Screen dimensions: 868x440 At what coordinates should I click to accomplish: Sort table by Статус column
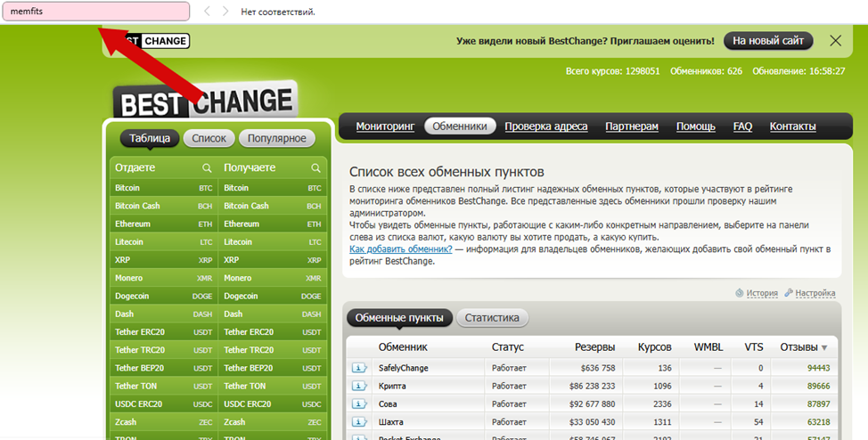click(x=507, y=347)
